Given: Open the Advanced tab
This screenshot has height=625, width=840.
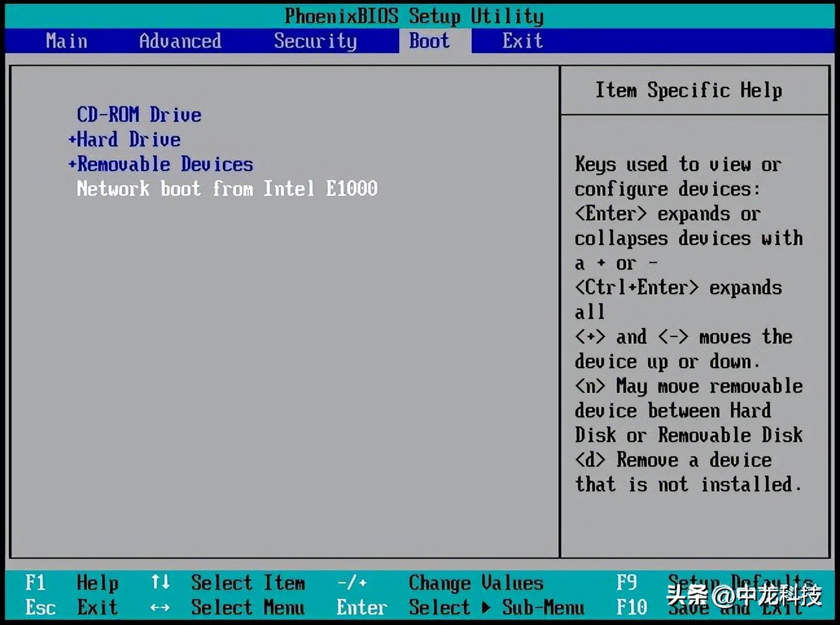Looking at the screenshot, I should click(179, 41).
